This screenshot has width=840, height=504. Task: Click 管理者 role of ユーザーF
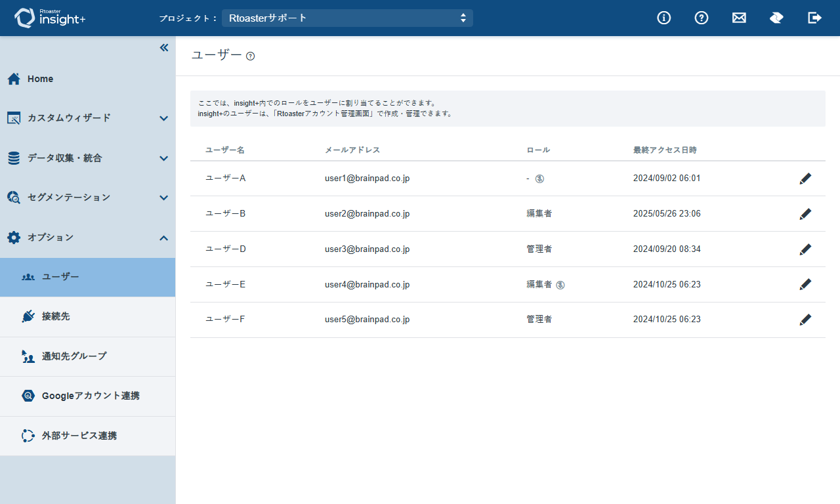539,319
